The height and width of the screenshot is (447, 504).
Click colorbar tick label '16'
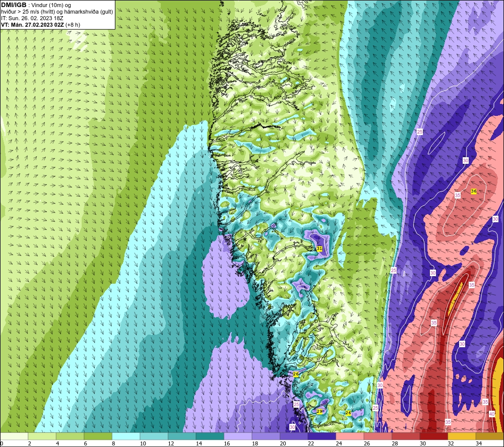tap(227, 444)
